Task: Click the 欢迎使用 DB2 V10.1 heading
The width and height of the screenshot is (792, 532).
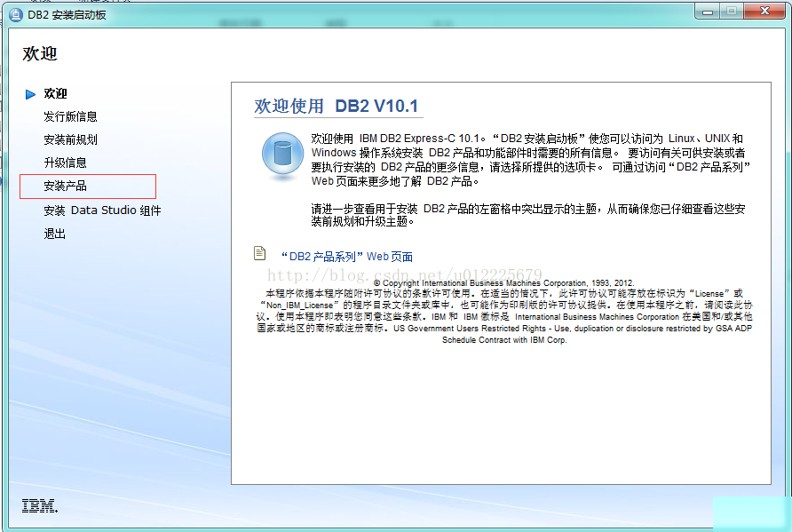Action: point(337,106)
